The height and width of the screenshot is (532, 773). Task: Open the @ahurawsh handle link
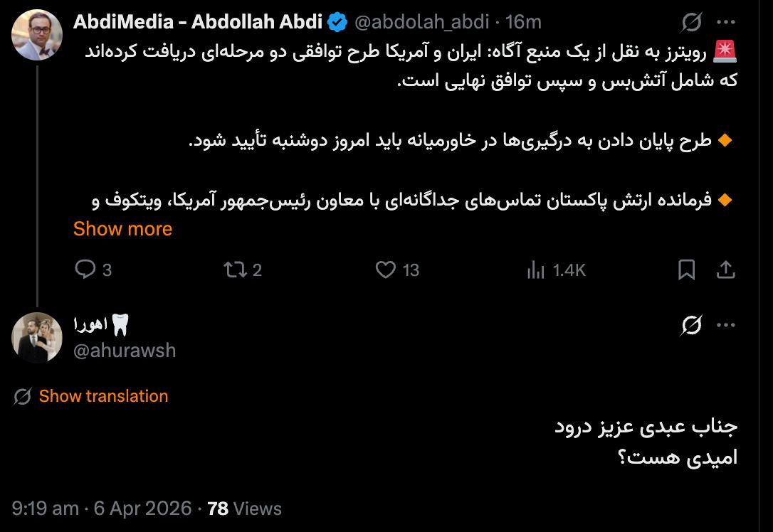click(x=125, y=350)
